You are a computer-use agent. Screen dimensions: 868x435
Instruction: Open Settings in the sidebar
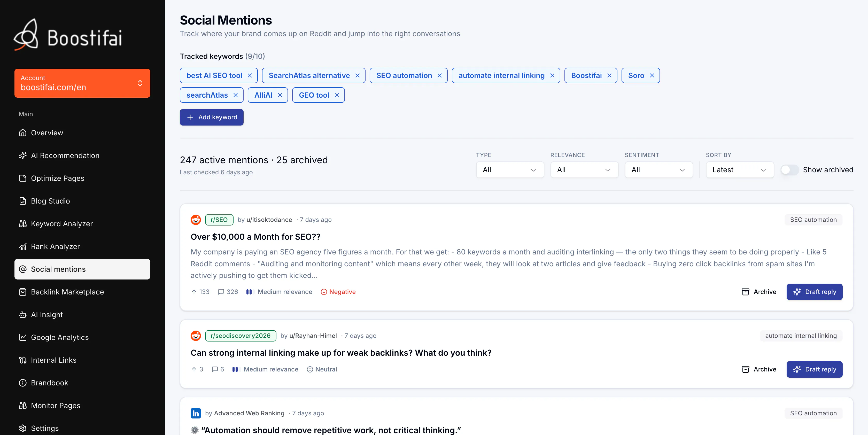[82, 428]
